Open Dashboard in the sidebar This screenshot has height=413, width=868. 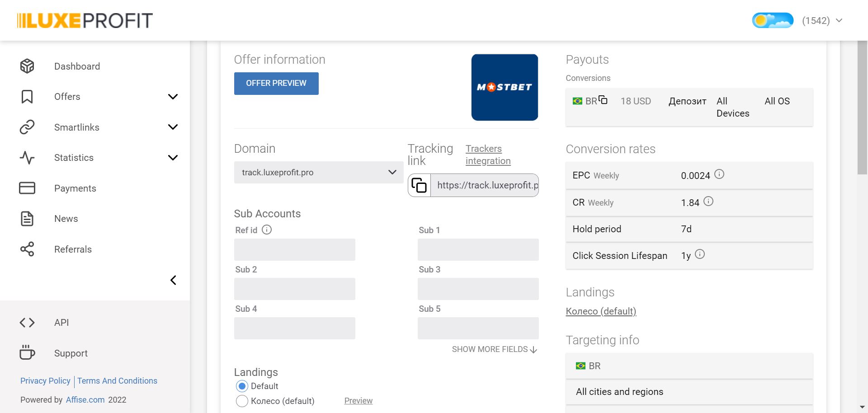click(77, 66)
